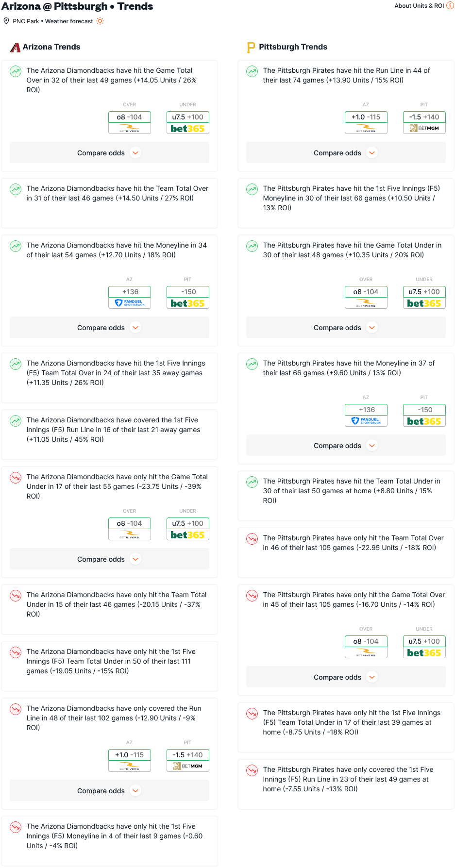
Task: Click the About Units & ROI info icon
Action: point(450,6)
